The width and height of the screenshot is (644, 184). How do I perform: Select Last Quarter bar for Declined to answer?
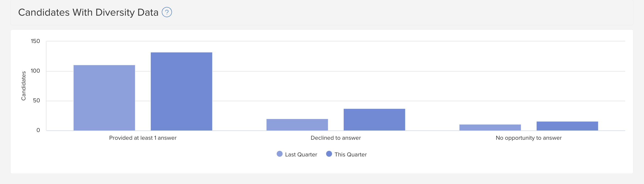click(x=297, y=125)
